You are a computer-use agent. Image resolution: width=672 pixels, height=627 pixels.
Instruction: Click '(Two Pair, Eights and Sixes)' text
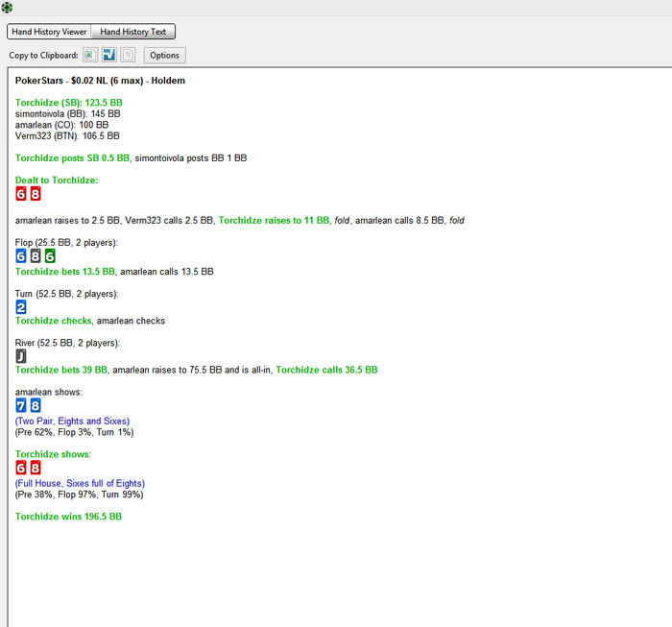(x=72, y=421)
